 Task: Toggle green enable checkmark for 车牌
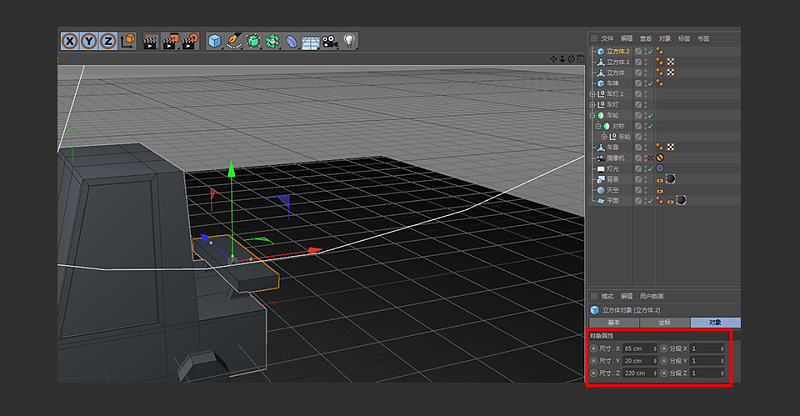tap(651, 83)
